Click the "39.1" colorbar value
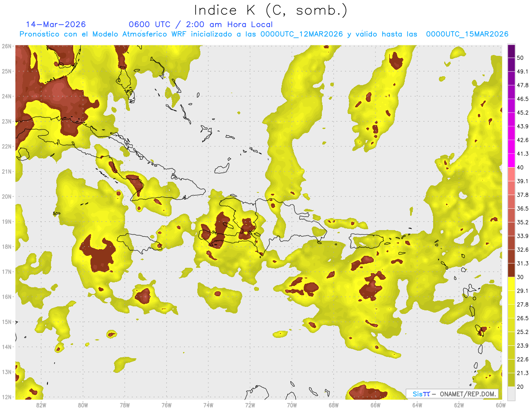This screenshot has width=532, height=411. [x=523, y=181]
